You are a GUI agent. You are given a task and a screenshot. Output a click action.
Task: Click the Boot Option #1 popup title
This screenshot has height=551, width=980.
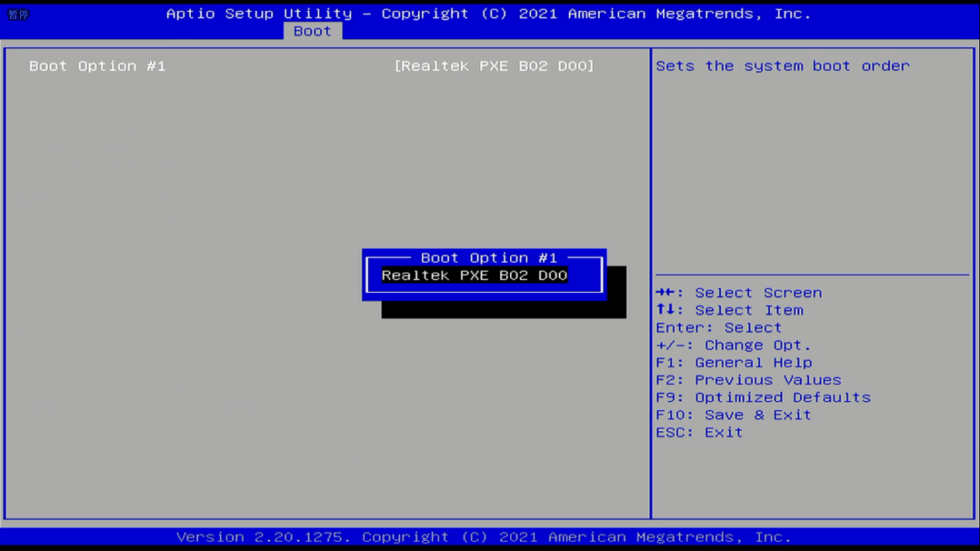click(x=488, y=258)
